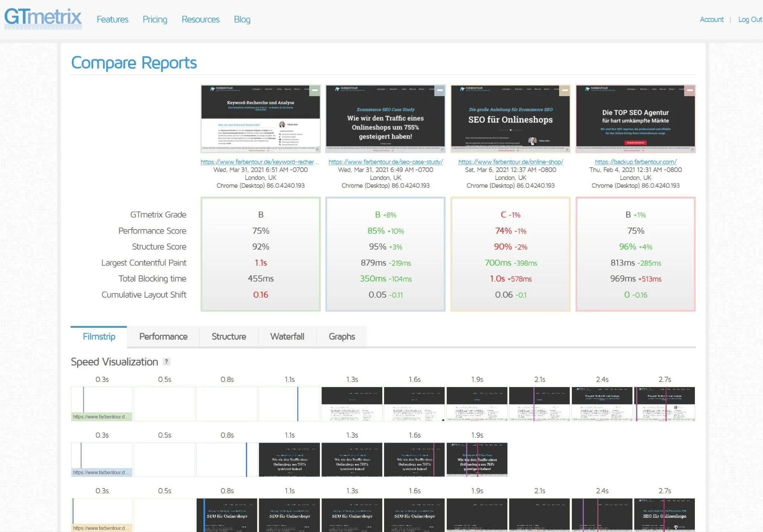Image resolution: width=763 pixels, height=532 pixels.
Task: Select the Filmstrip tab
Action: click(x=99, y=336)
